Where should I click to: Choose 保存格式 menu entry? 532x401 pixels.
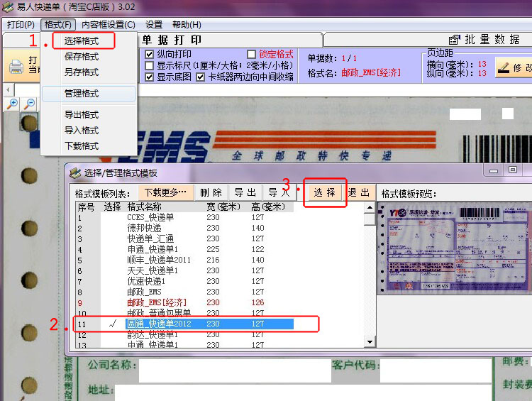pos(82,56)
